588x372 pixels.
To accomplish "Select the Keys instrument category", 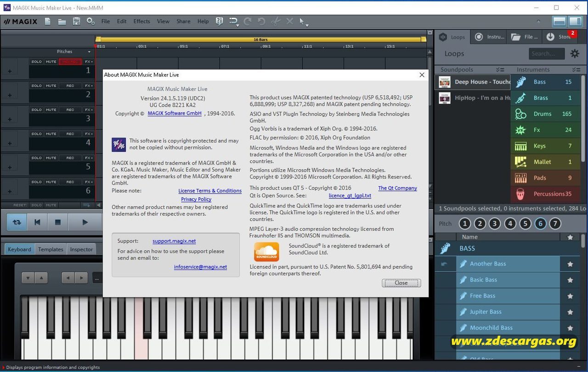I will tap(545, 146).
